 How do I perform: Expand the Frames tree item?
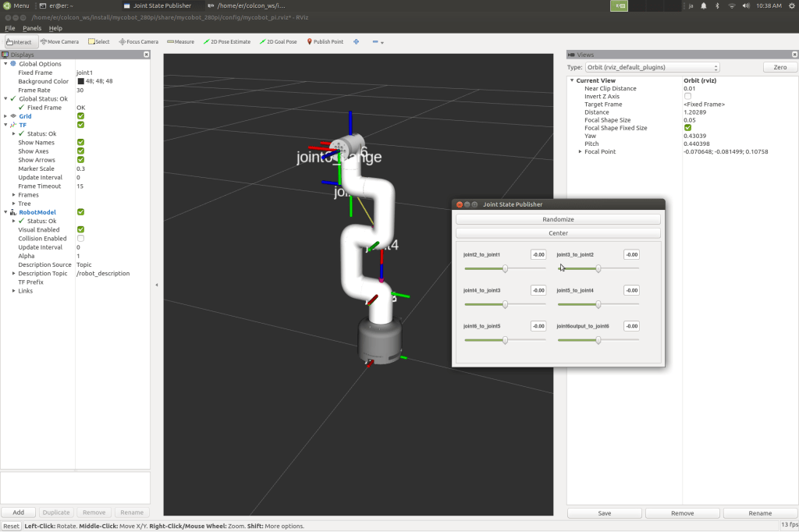pyautogui.click(x=14, y=195)
